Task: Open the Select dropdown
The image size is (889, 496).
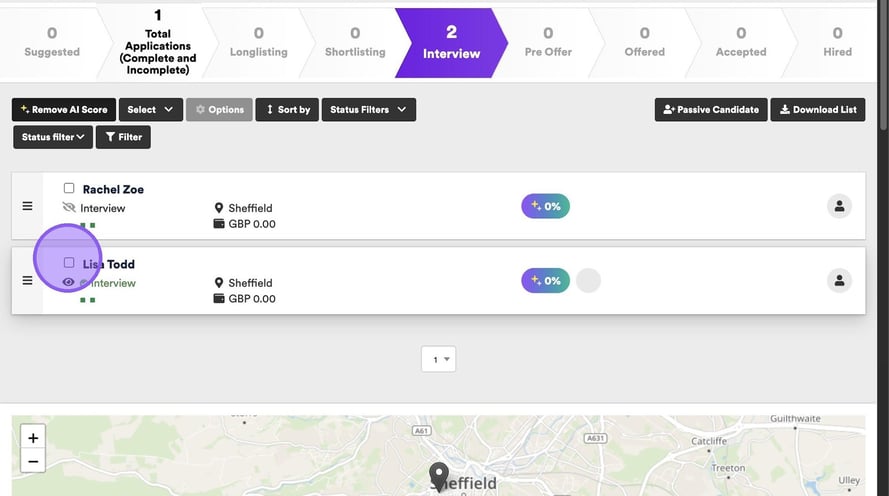Action: tap(150, 110)
